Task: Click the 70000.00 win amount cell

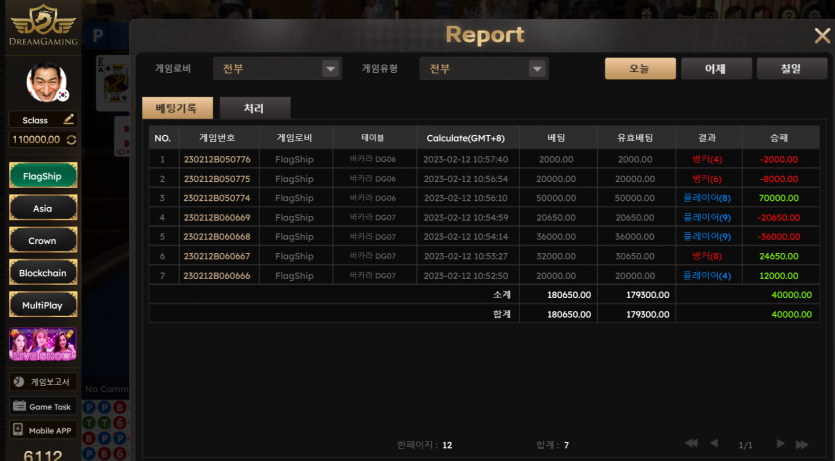Action: (x=779, y=198)
